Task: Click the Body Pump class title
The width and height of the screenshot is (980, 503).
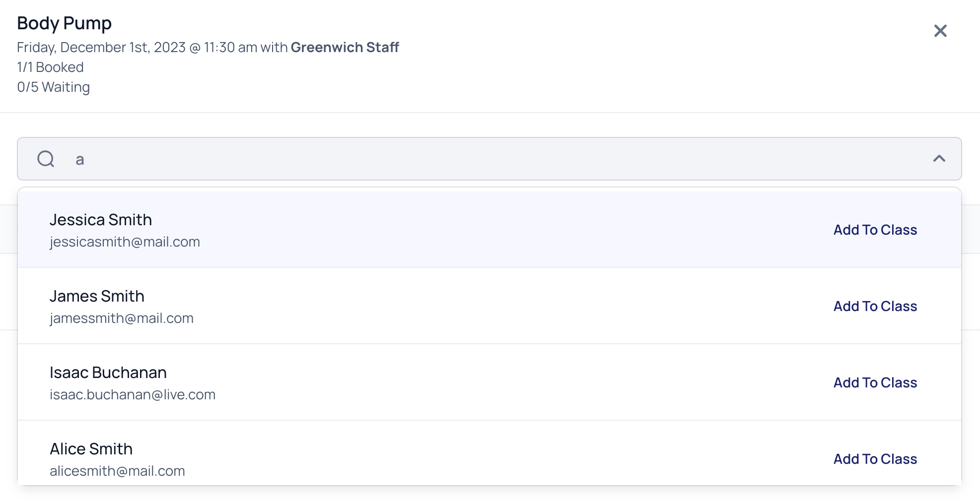Action: pos(64,23)
